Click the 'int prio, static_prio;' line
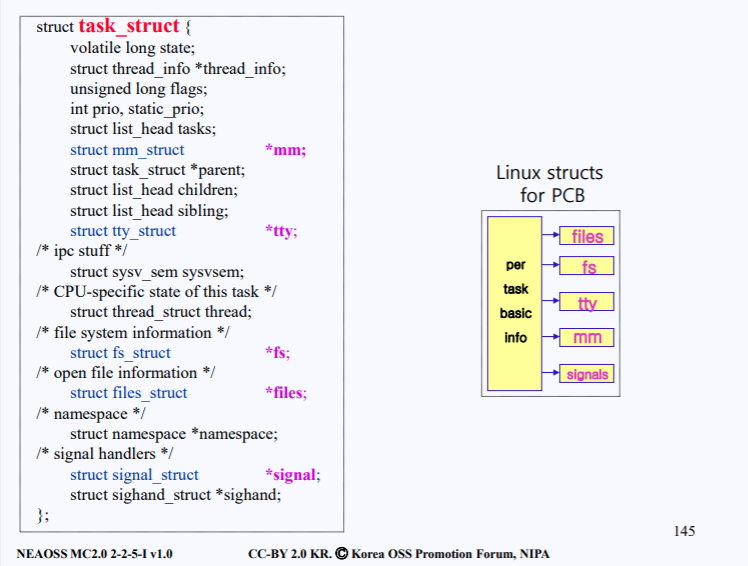 pos(137,109)
